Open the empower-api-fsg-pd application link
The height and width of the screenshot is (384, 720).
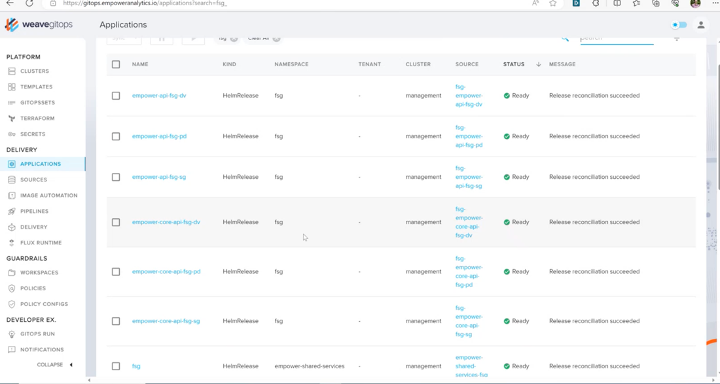[159, 136]
